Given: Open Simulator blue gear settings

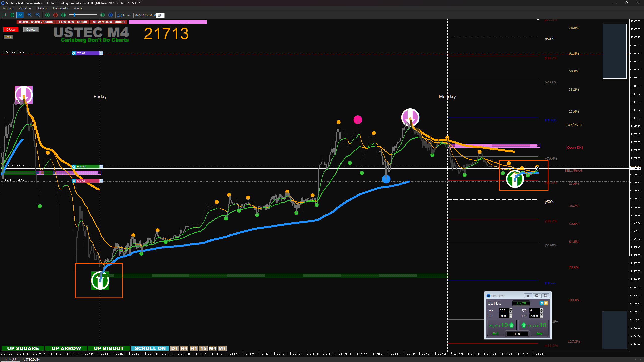Looking at the screenshot, I should click(x=541, y=303).
